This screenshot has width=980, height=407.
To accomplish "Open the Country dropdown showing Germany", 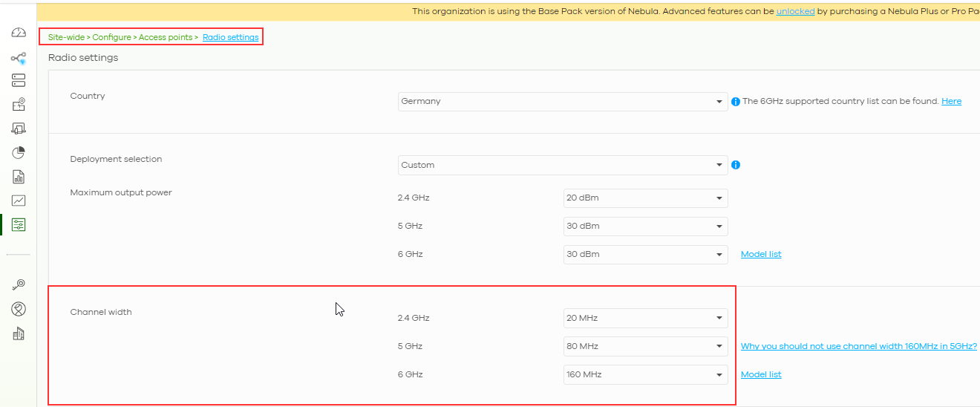I will (562, 102).
